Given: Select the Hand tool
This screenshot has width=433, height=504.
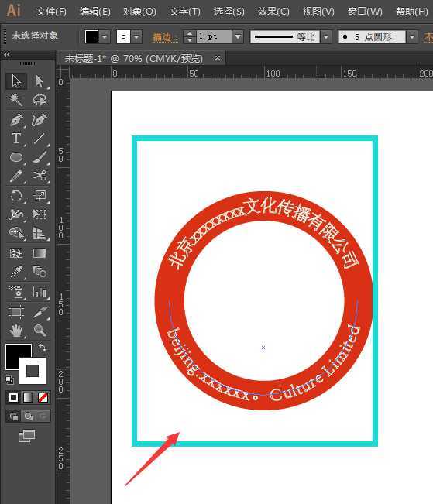Looking at the screenshot, I should (16, 330).
